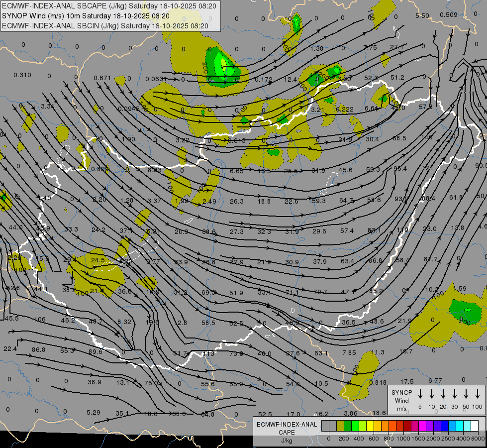Pick the dark red CAPE legend swatch

pos(407,426)
